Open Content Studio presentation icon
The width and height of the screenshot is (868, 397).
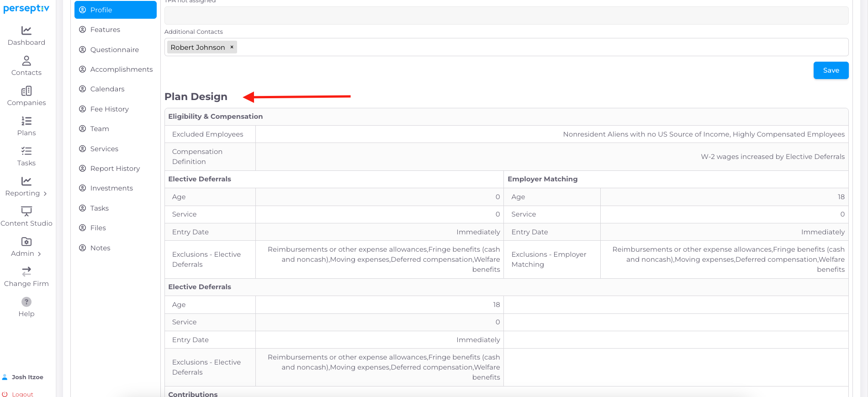click(x=26, y=212)
